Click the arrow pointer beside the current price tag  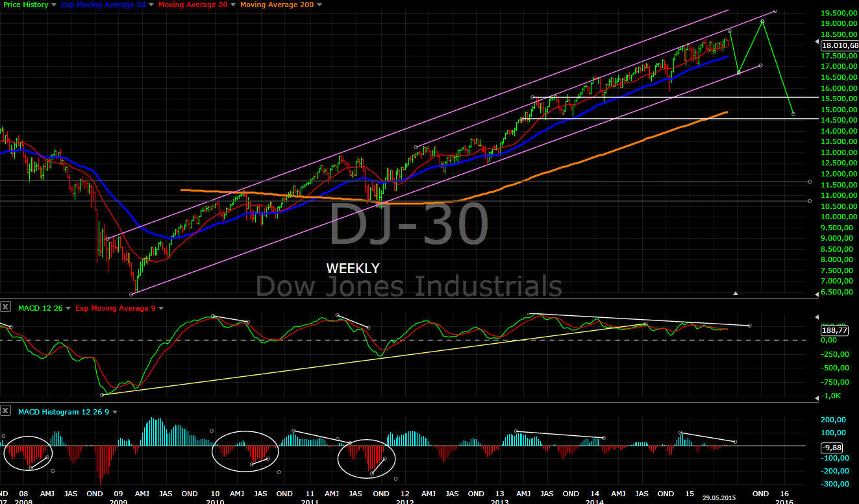816,42
